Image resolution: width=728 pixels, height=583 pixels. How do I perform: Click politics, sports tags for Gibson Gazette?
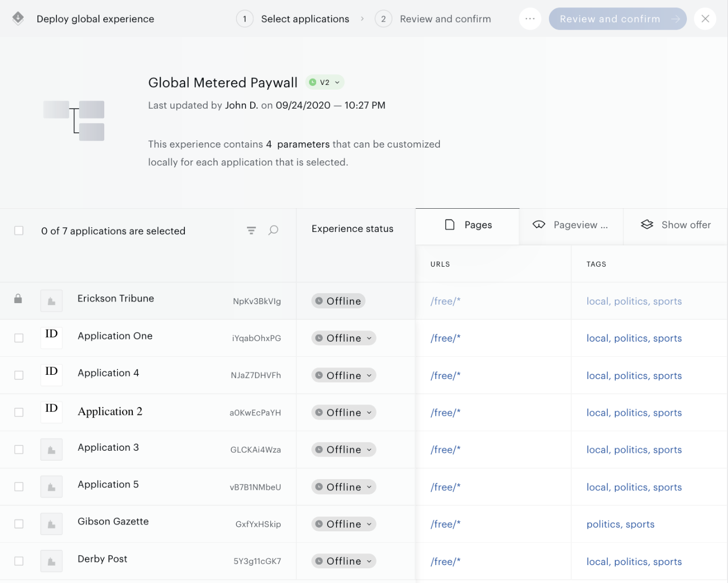tap(621, 524)
